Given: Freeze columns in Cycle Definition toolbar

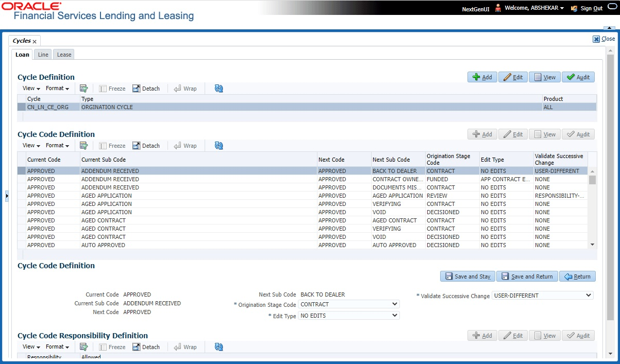Looking at the screenshot, I should (x=112, y=89).
